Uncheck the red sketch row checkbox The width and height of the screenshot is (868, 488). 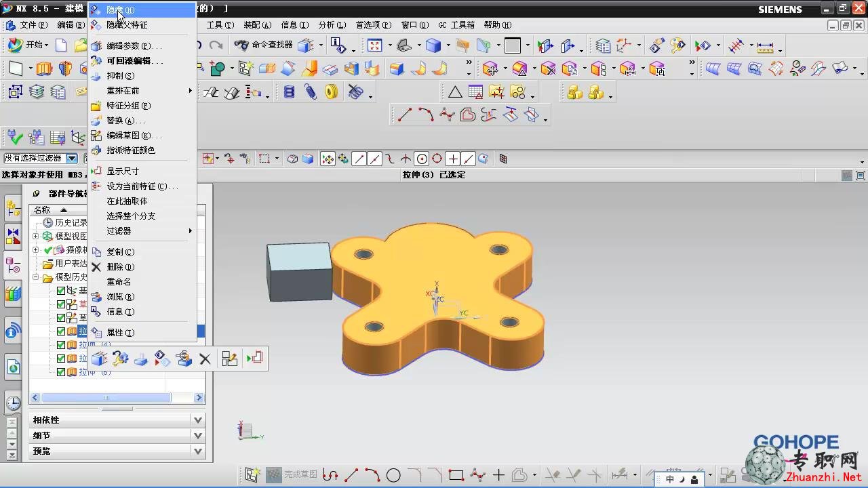(x=61, y=304)
